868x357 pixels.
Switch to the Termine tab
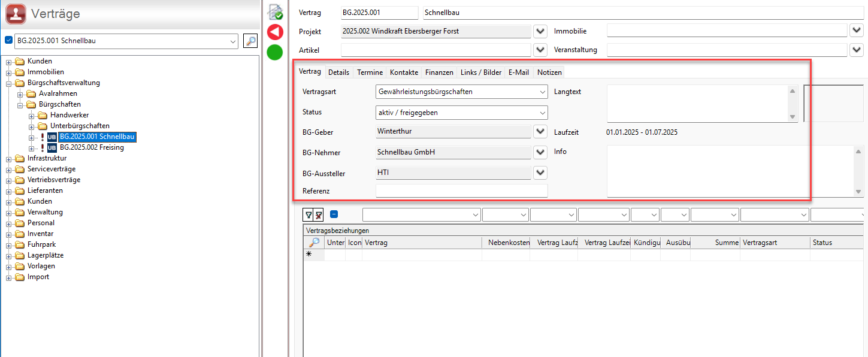370,72
